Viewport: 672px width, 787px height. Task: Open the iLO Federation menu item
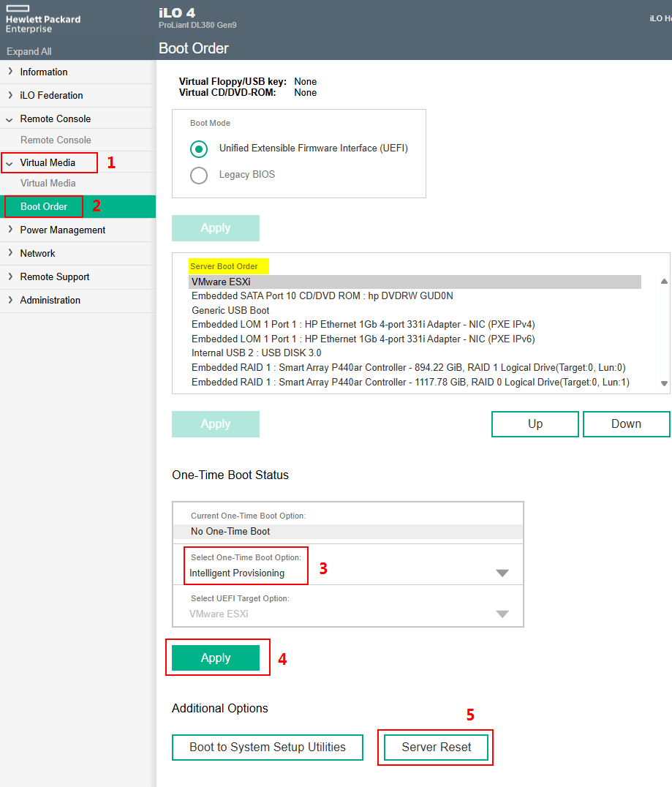51,95
